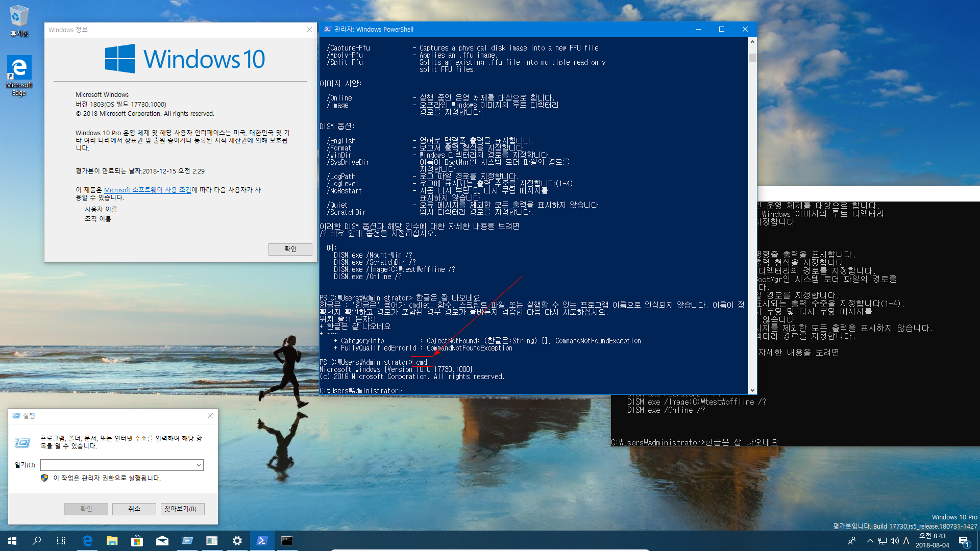Open People icon in system tray

coord(852,541)
